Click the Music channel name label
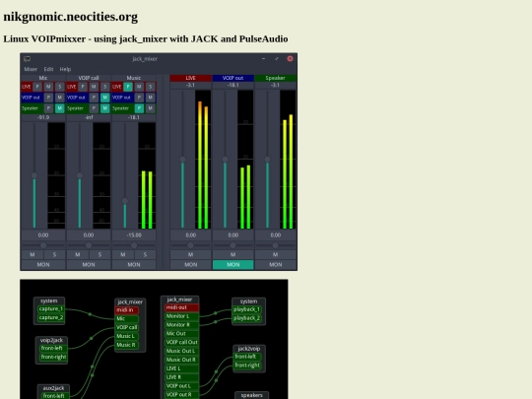 pos(134,78)
